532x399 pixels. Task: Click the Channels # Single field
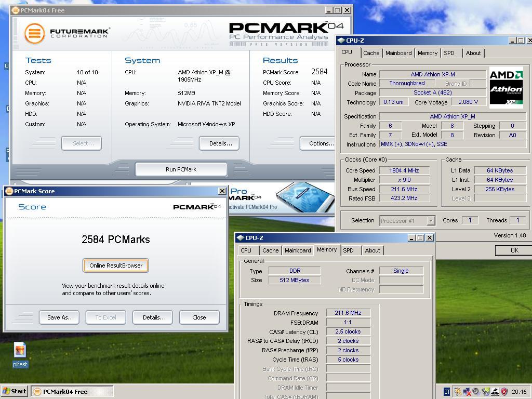[401, 271]
